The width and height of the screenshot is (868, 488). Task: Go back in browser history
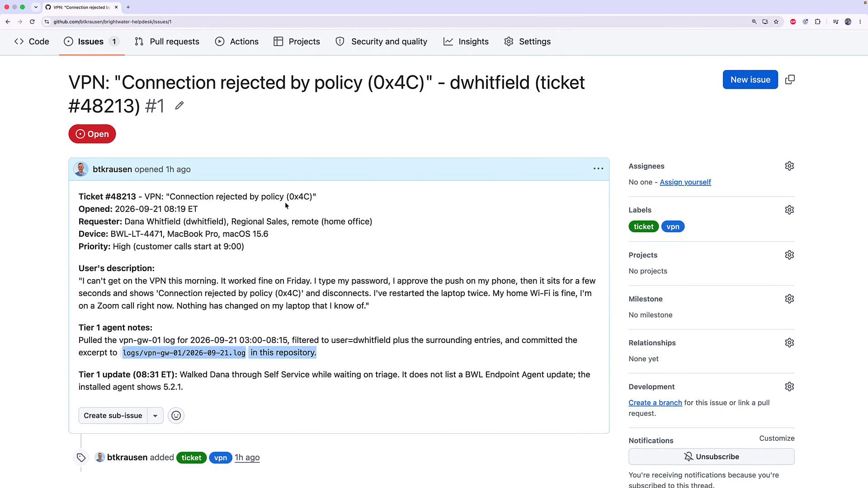point(8,21)
